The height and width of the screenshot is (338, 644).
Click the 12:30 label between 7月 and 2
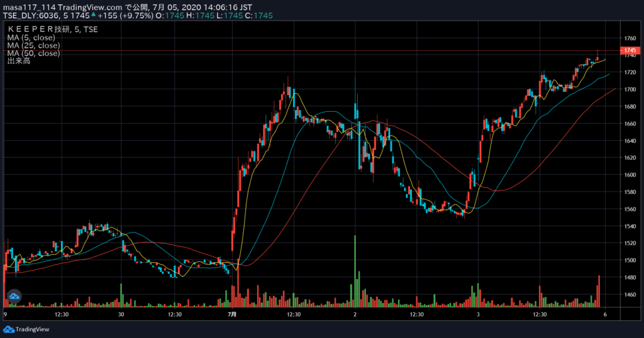click(x=294, y=315)
